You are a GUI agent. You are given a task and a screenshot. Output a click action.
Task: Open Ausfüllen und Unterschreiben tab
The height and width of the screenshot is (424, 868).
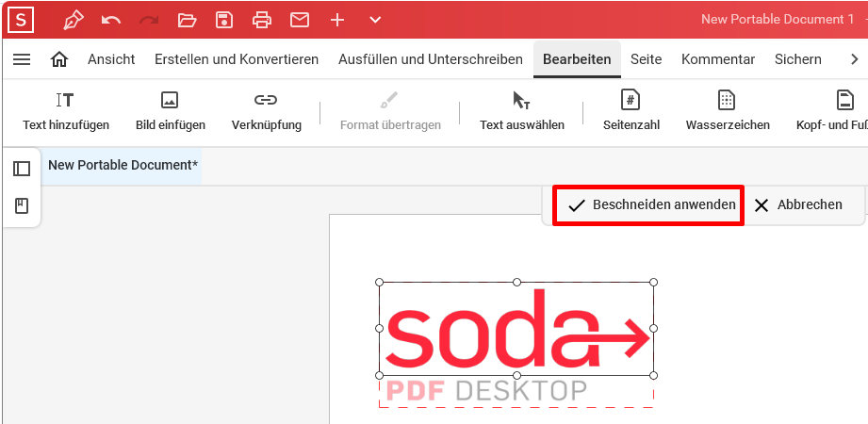(x=431, y=59)
